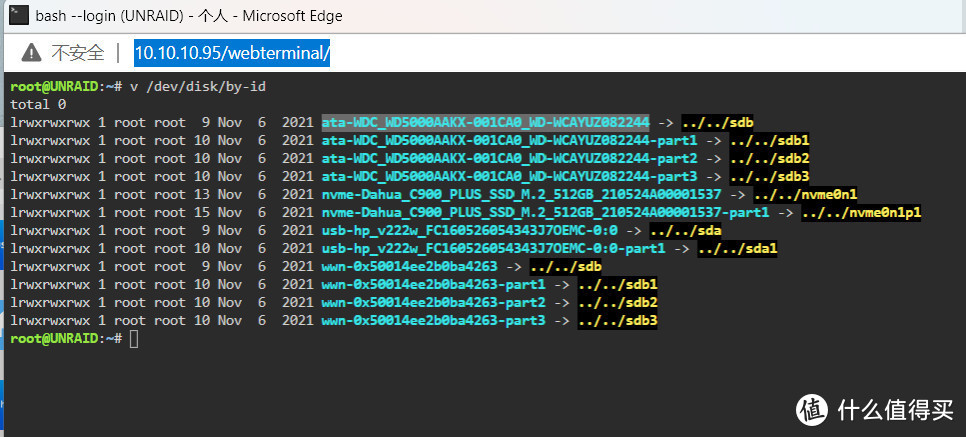Click the highlighted ata-WDC_WD5000AAKX entry without part suffix
This screenshot has width=966, height=437.
[x=485, y=122]
